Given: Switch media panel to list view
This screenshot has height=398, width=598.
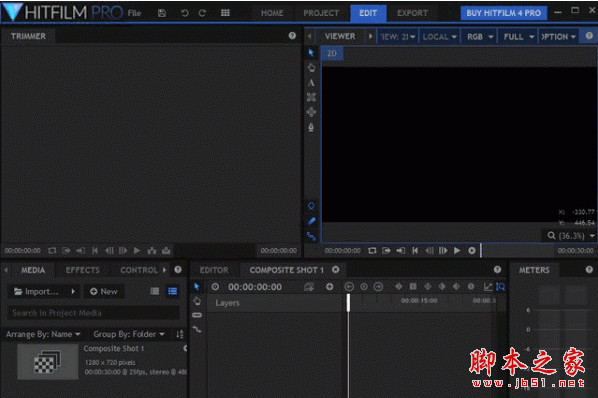Looking at the screenshot, I should pos(173,291).
